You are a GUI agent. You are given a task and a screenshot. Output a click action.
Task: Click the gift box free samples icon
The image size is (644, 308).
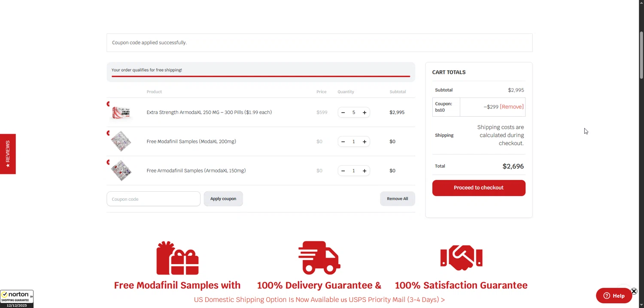click(x=177, y=258)
